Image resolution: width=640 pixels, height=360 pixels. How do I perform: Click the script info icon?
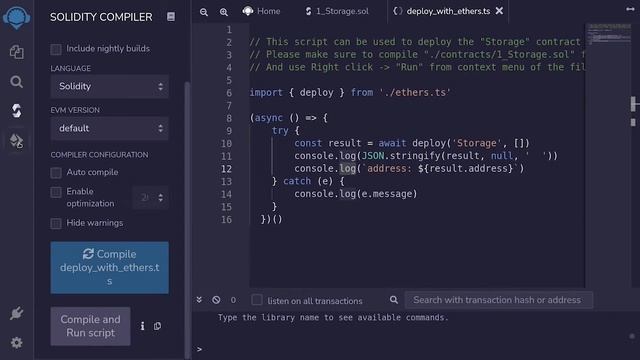point(142,326)
